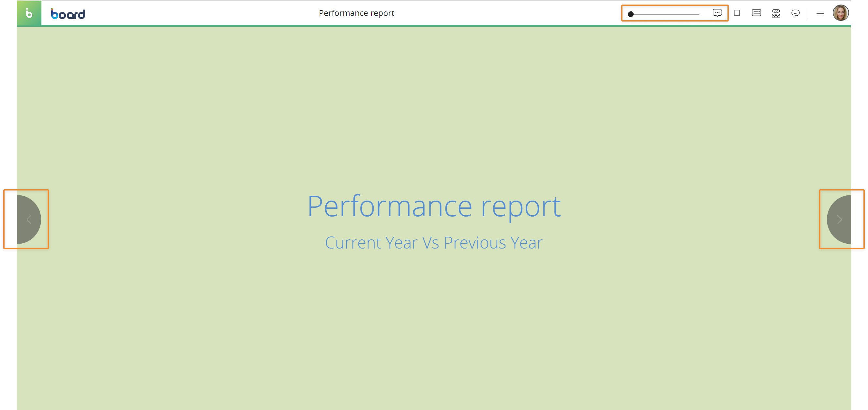The image size is (868, 410).
Task: Jump to the slider track's right end
Action: point(698,14)
